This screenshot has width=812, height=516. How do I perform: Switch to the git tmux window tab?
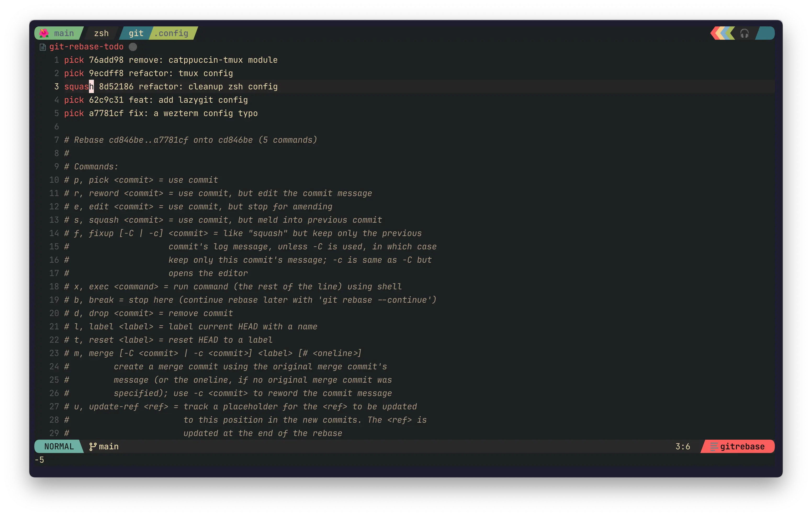point(136,33)
